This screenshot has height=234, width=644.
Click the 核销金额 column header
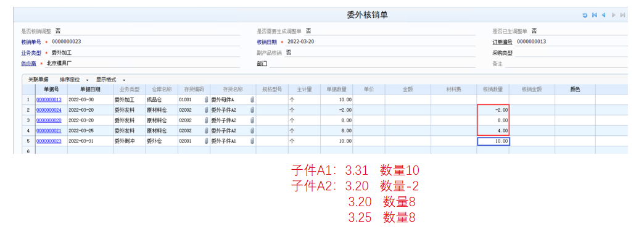(x=532, y=90)
